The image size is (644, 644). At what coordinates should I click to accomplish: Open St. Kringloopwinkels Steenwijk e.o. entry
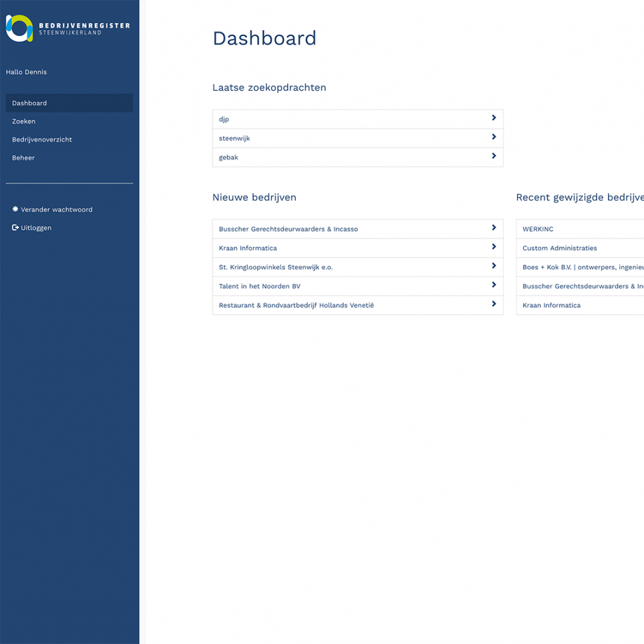coord(357,267)
